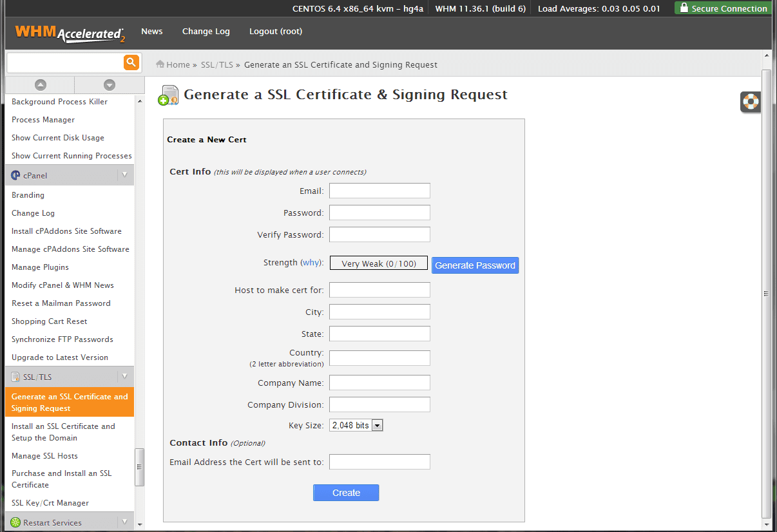
Task: Click the cPanel section logo icon
Action: (x=15, y=175)
